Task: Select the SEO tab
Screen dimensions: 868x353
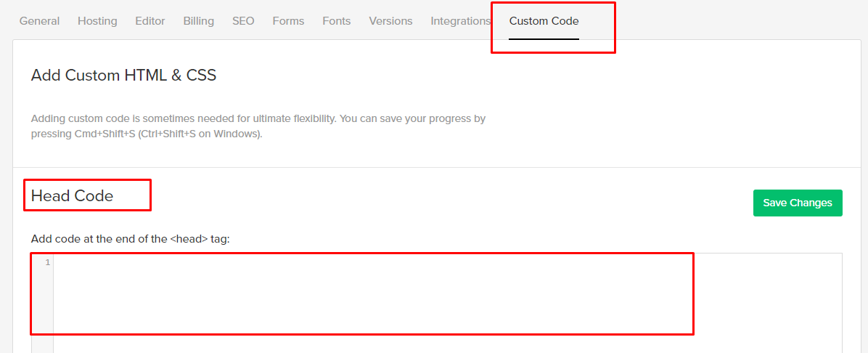Action: point(243,21)
